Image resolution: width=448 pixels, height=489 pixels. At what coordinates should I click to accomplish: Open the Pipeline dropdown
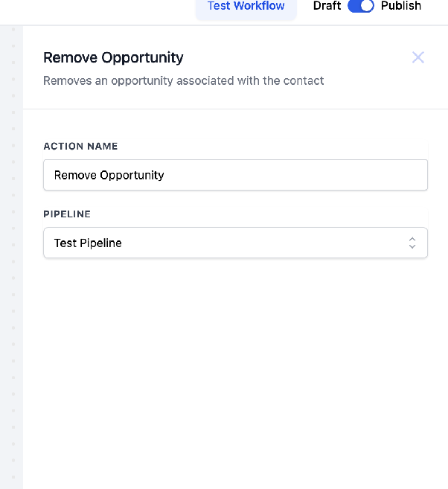(235, 243)
